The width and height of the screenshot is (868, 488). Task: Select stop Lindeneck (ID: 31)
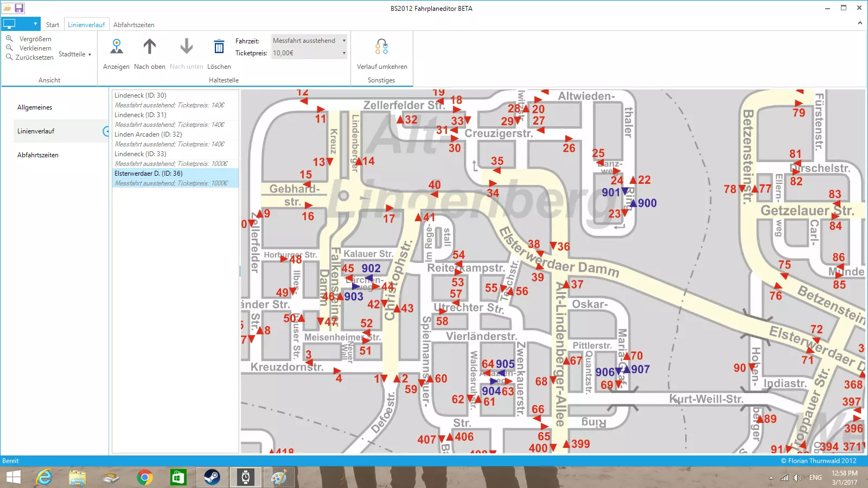175,120
